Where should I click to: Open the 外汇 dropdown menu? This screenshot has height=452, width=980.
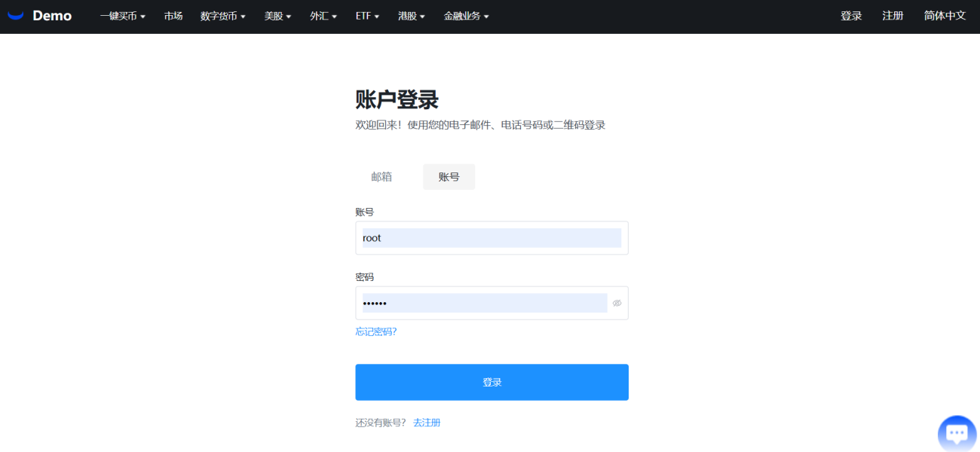[323, 16]
